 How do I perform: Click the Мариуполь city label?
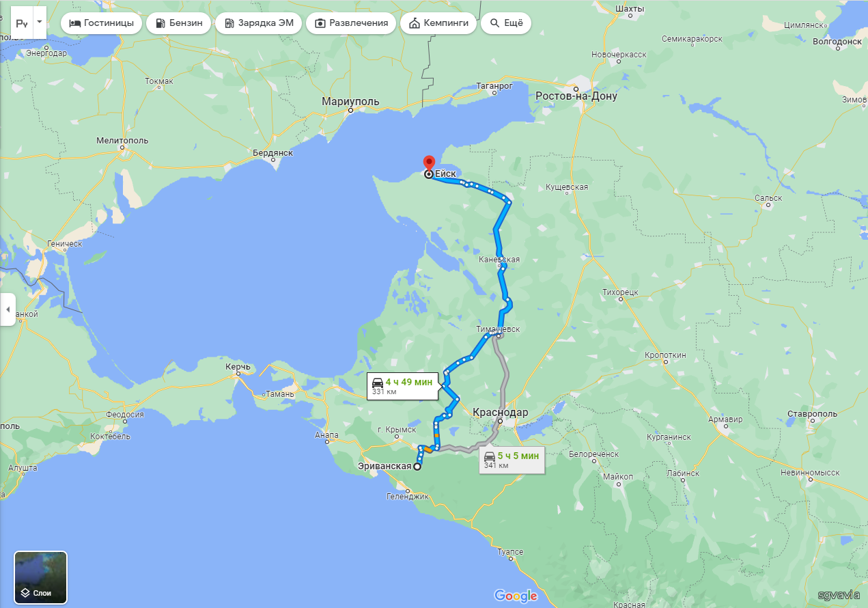click(350, 102)
